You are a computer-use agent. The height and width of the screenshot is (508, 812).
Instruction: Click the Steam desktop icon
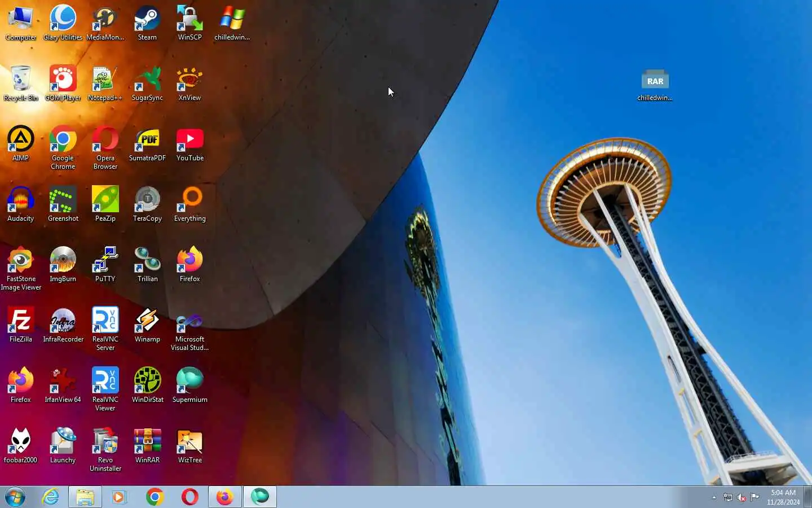pyautogui.click(x=147, y=23)
